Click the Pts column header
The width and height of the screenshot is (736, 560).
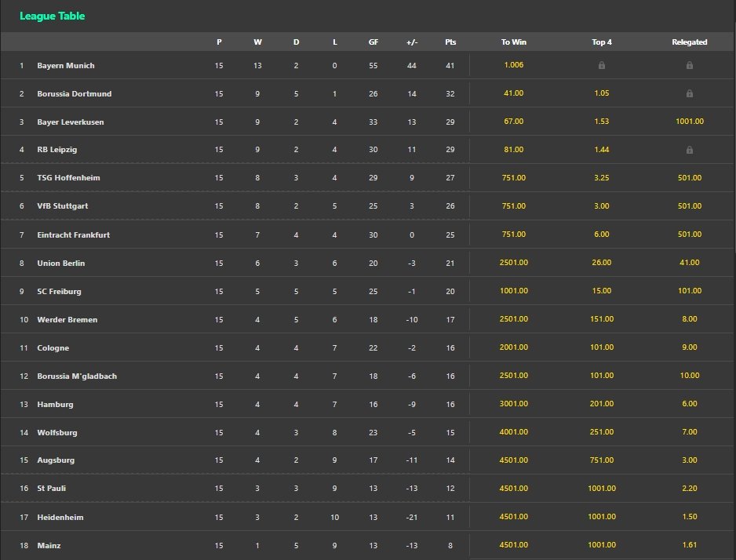click(x=450, y=42)
